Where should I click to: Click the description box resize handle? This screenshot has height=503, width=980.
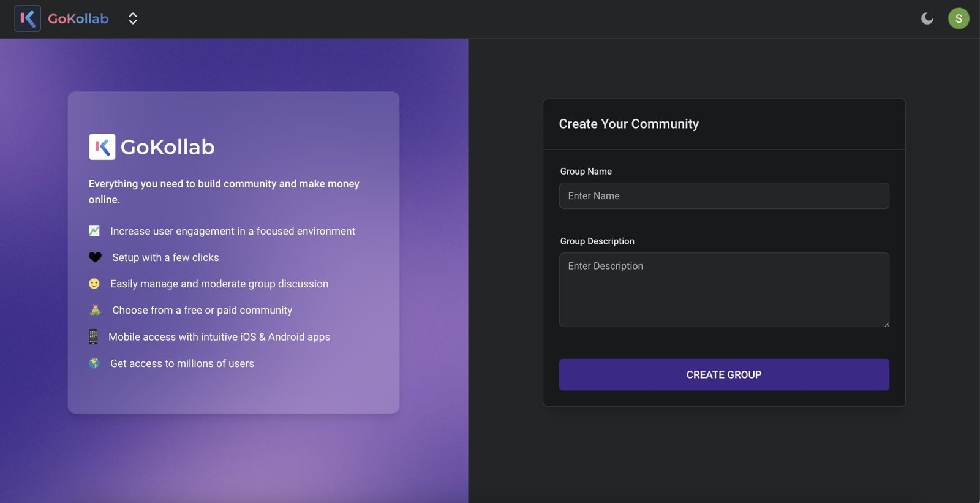pyautogui.click(x=886, y=323)
